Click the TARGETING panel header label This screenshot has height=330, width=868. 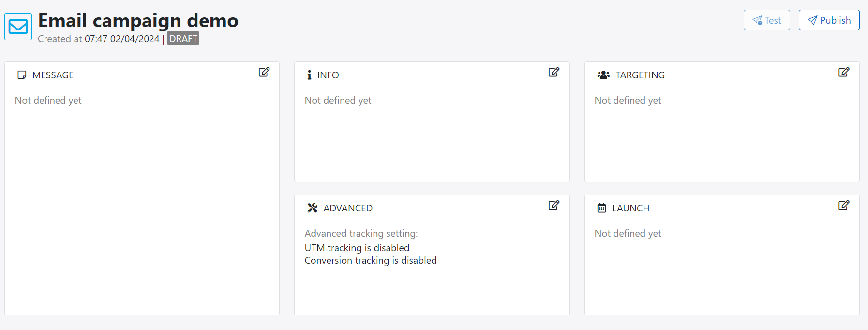(640, 75)
